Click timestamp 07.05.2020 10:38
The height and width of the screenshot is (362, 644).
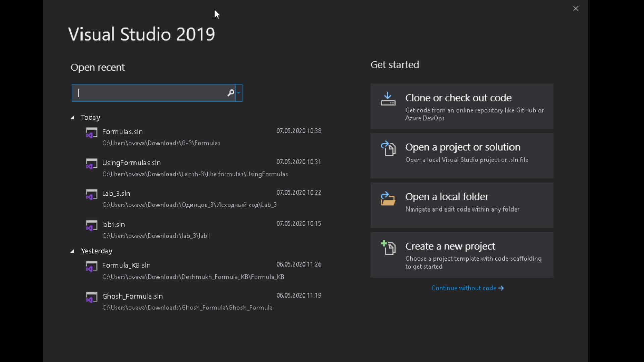pos(299,131)
